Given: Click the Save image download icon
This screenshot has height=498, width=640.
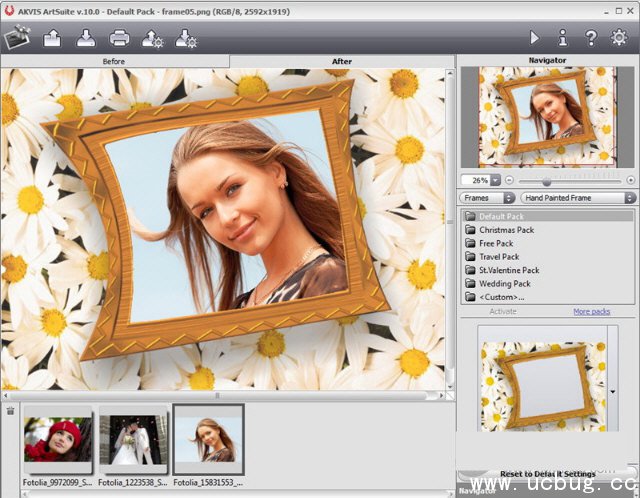Looking at the screenshot, I should coord(86,39).
